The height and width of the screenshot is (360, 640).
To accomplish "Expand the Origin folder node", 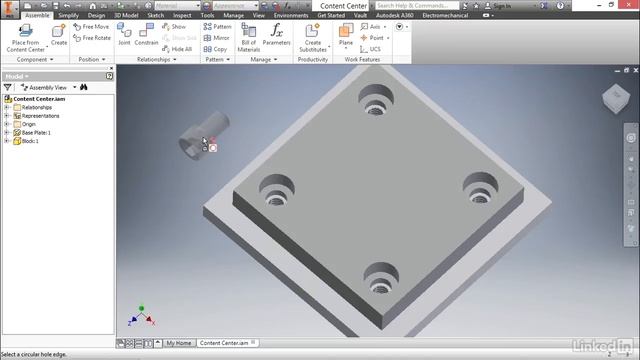I will pos(7,124).
